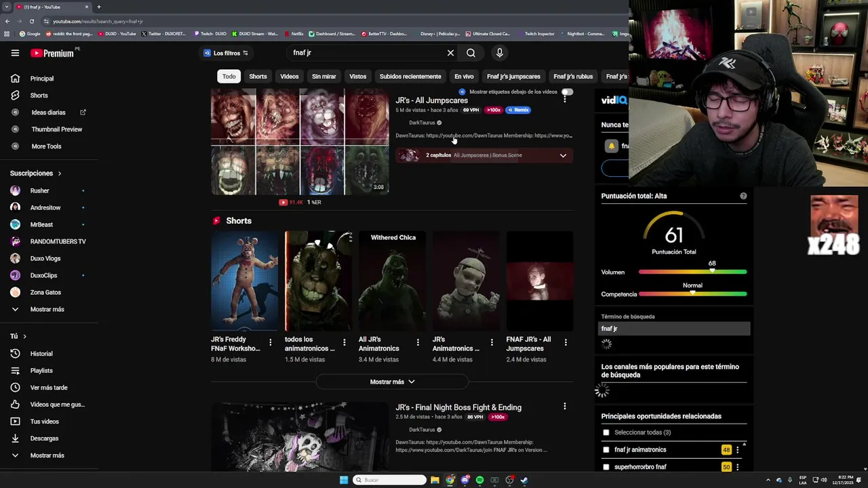Viewport: 868px width, 488px height.
Task: Expand the Suscripciones section
Action: tap(36, 174)
